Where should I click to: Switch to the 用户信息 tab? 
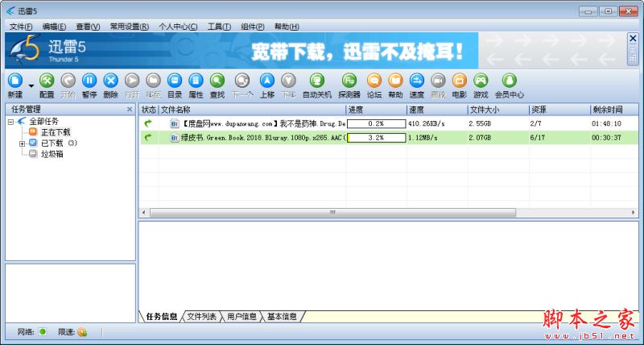[x=242, y=316]
